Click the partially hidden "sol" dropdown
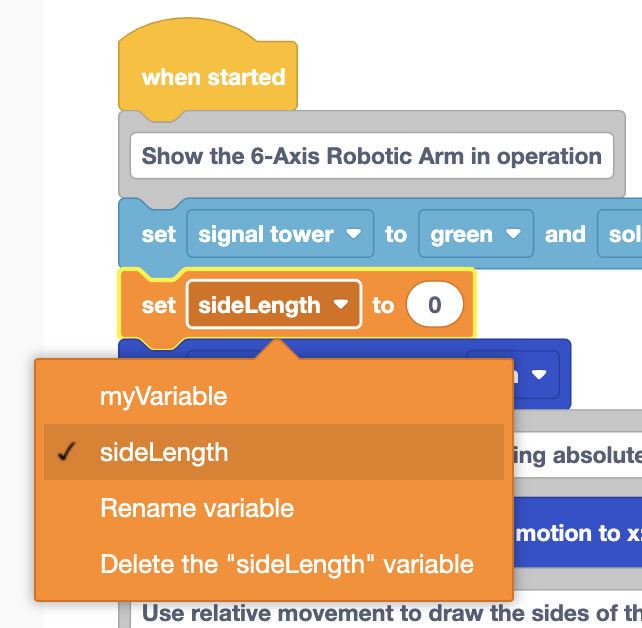This screenshot has height=628, width=642. (620, 234)
